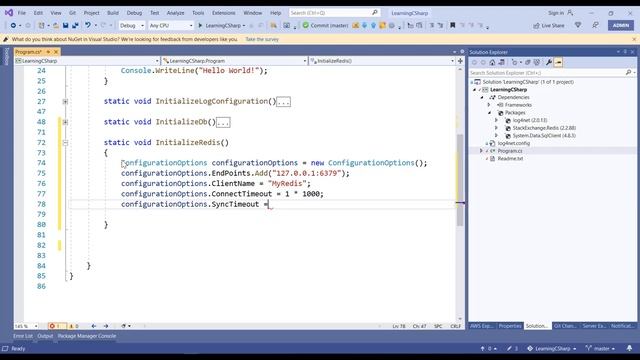
Task: Open Properties wrench icon in Solution Explorer
Action: click(x=549, y=62)
